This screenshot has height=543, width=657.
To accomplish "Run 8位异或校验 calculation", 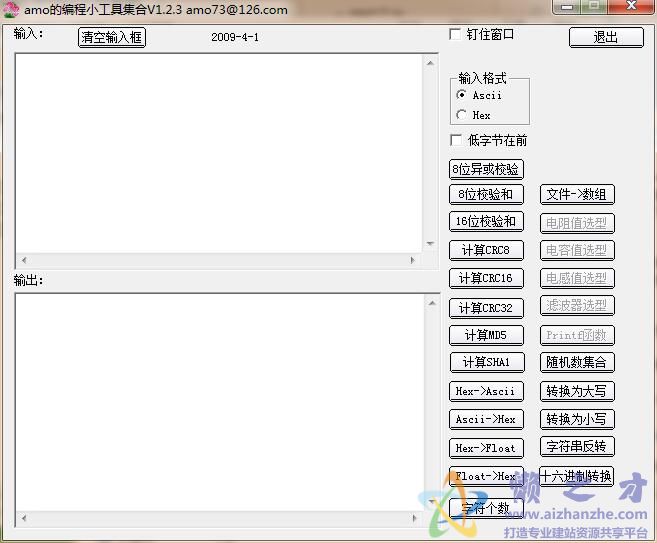I will click(486, 169).
